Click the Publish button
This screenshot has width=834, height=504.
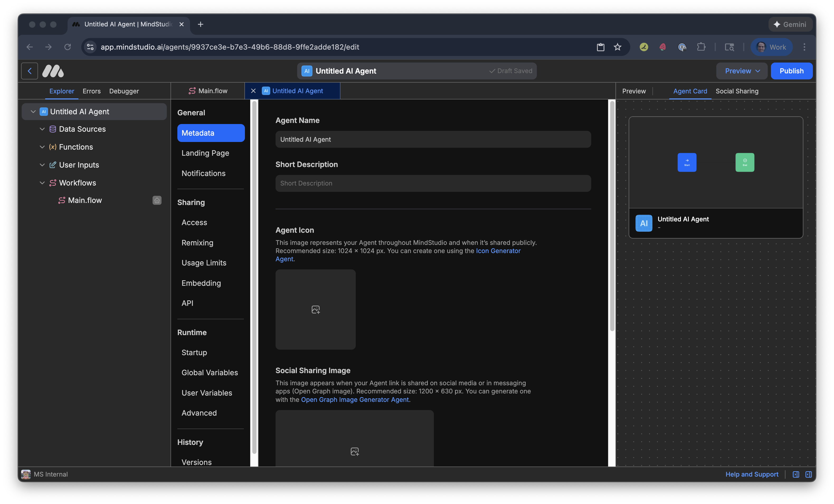point(792,71)
